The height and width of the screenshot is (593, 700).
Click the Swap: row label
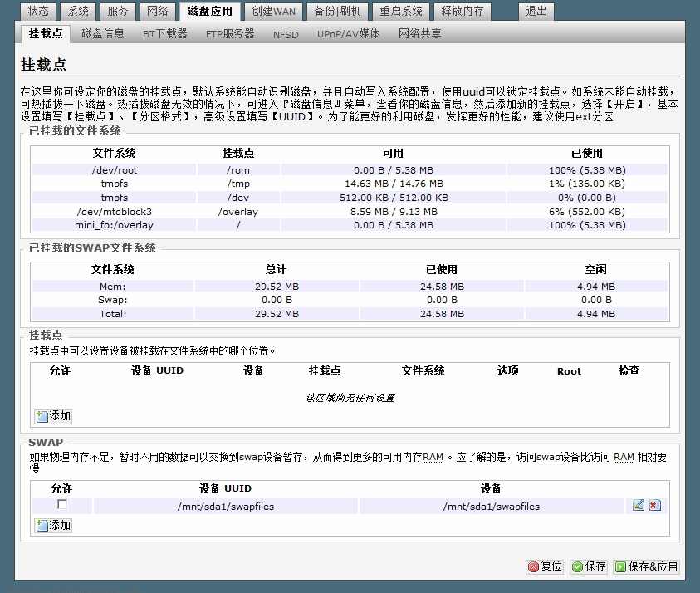click(112, 300)
